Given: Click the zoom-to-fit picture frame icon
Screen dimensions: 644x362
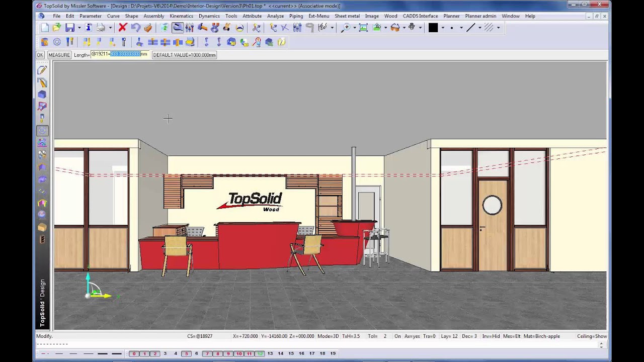Looking at the screenshot, I should [x=363, y=28].
